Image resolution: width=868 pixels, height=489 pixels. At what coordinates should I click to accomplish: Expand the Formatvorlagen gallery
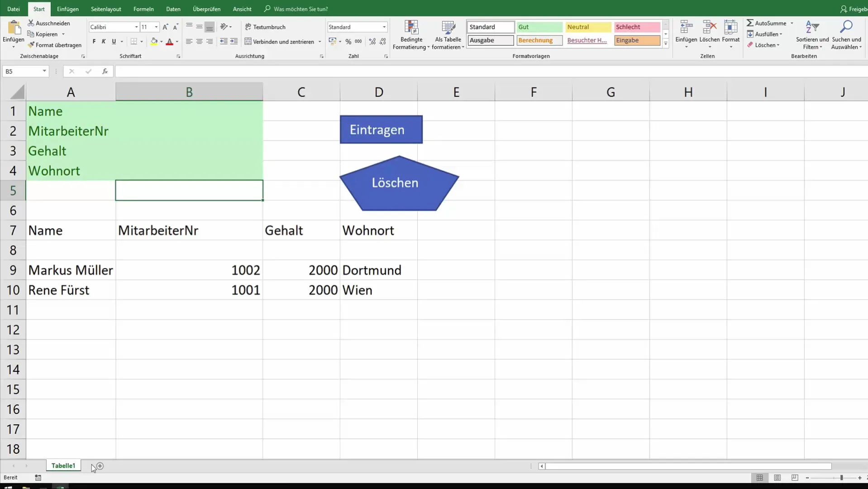[666, 43]
